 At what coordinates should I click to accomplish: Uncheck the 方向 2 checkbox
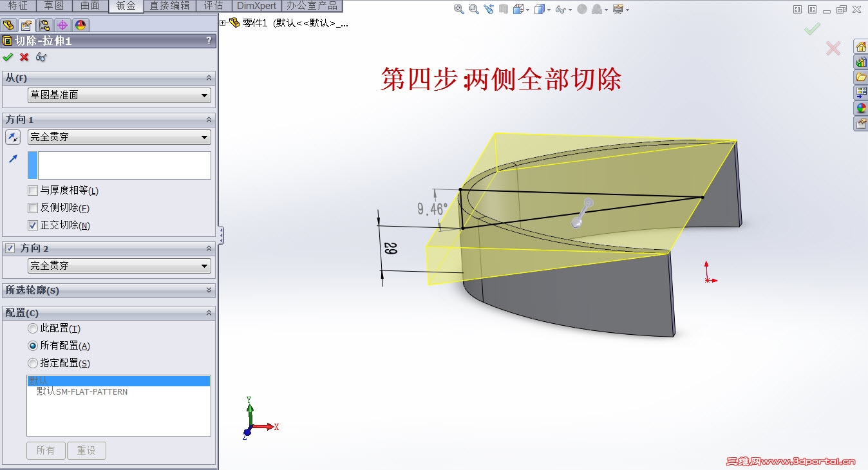pyautogui.click(x=10, y=248)
